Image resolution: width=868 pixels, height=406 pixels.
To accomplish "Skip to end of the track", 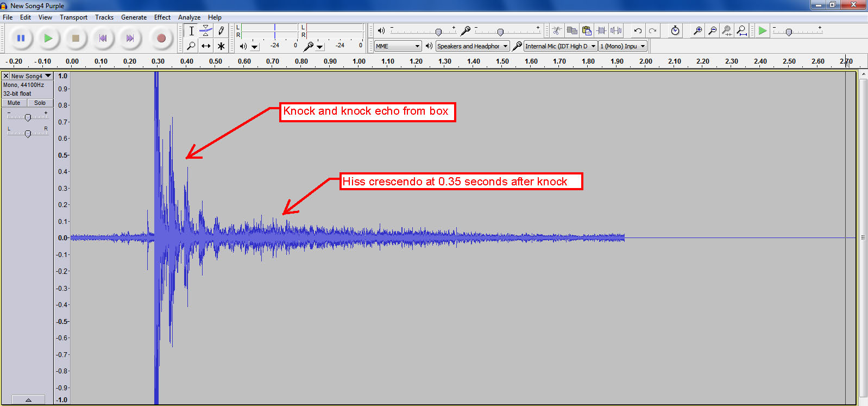I will point(130,38).
